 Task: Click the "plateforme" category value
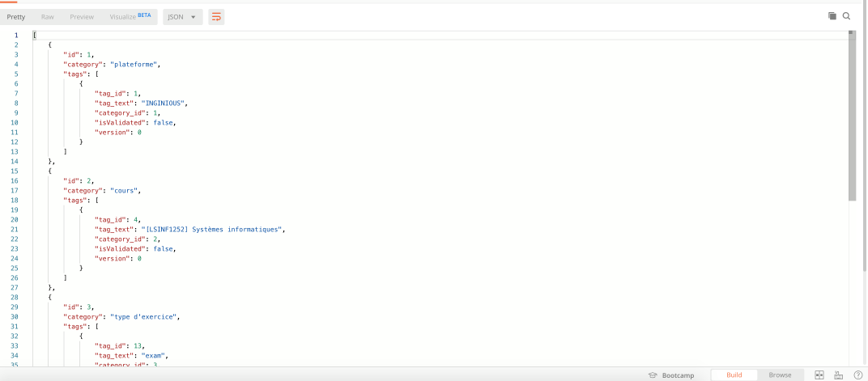click(134, 64)
